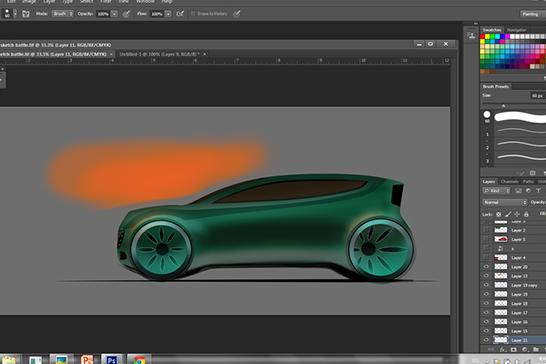This screenshot has height=364, width=546.
Task: Open the Painting workspace switcher
Action: pyautogui.click(x=533, y=14)
